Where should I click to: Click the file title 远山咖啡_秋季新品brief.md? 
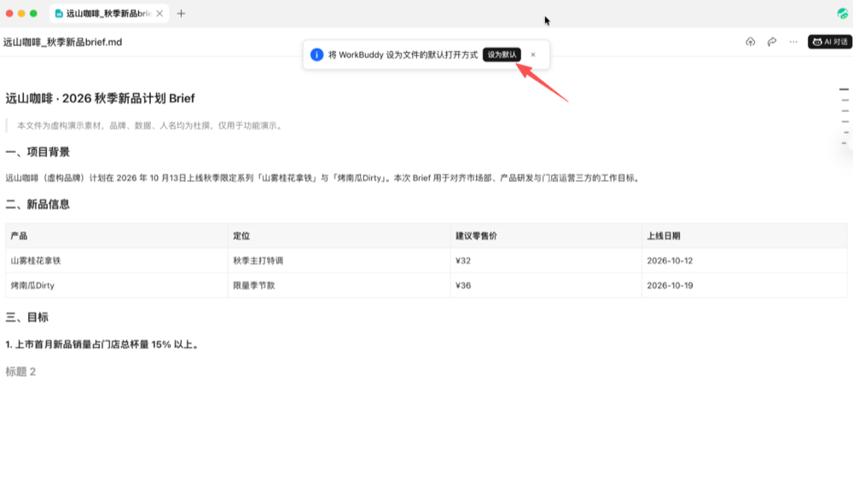(x=62, y=42)
